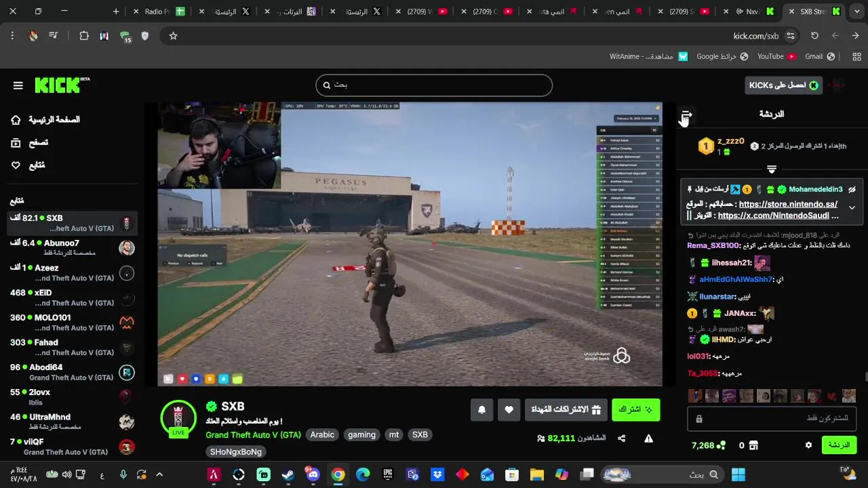
Task: Click the z_zzz0 top gifter name
Action: point(731,141)
